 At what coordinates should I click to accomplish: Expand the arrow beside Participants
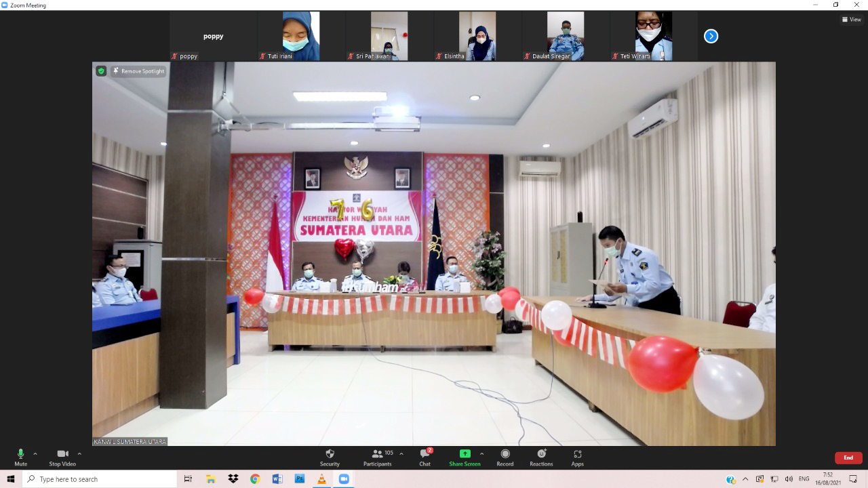coord(401,453)
